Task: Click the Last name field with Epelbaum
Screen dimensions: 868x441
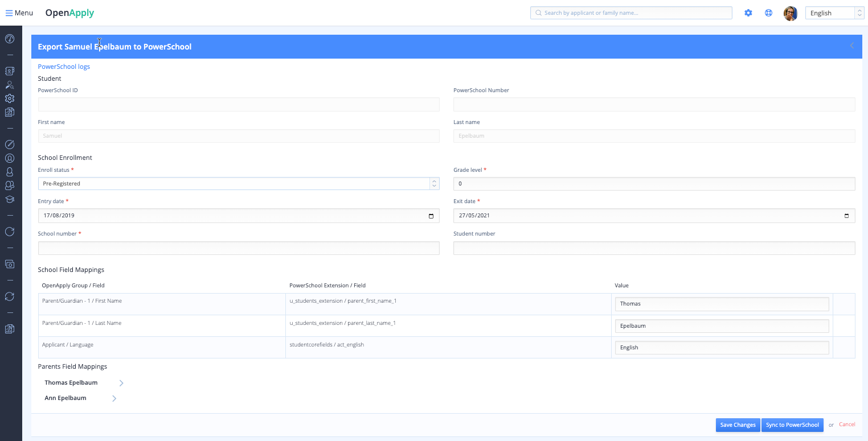Action: coord(654,136)
